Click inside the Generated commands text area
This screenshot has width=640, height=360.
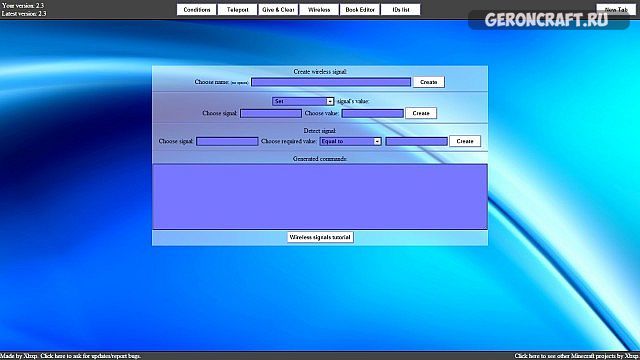pos(320,197)
